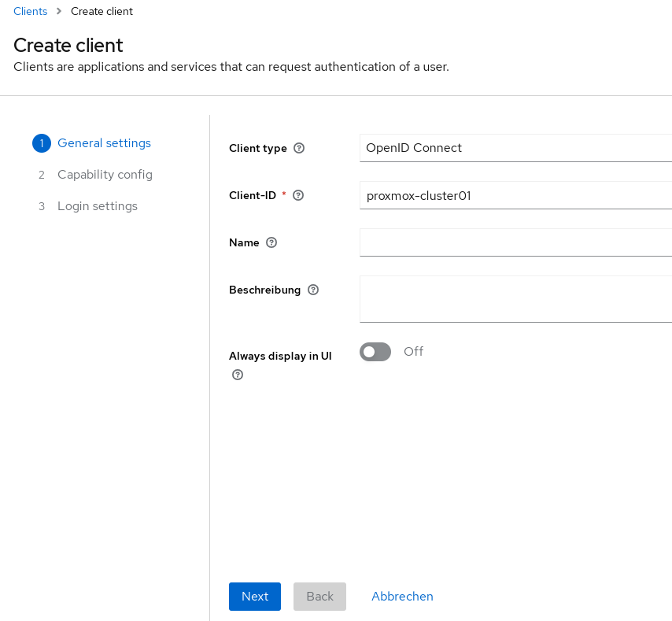
Task: Click the Next button
Action: pyautogui.click(x=254, y=597)
